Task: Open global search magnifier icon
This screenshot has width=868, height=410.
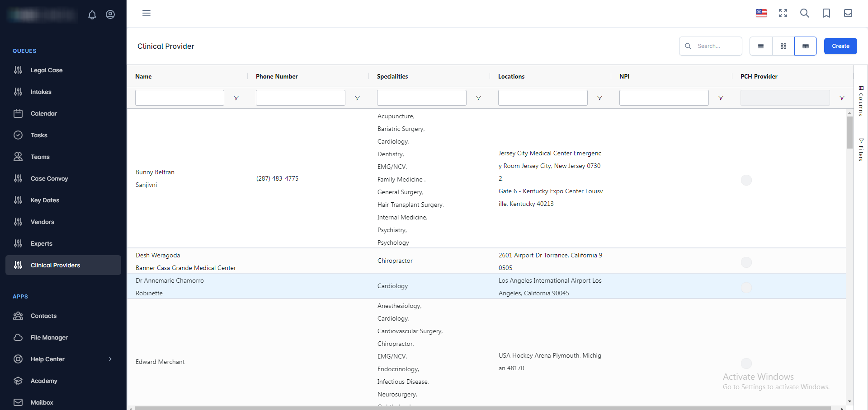Action: pyautogui.click(x=805, y=13)
